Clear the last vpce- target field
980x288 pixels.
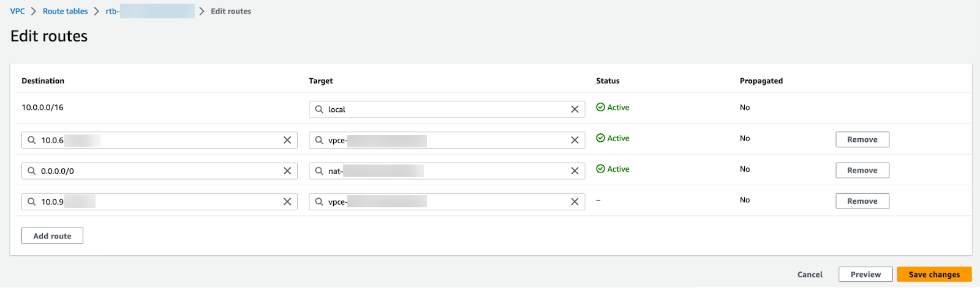click(575, 202)
